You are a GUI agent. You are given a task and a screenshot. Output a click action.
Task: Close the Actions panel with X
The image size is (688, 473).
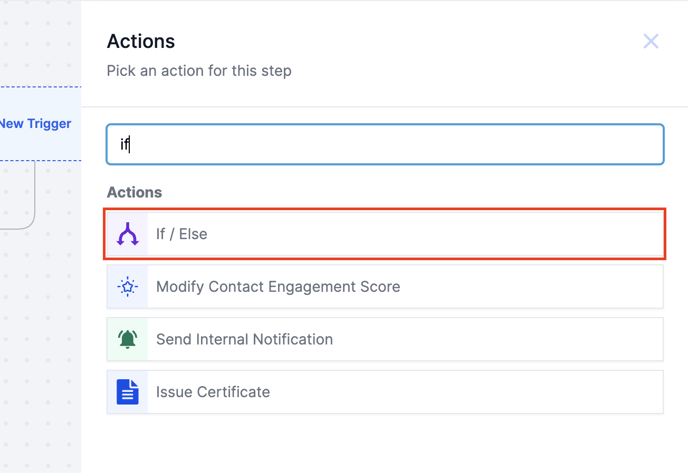(x=650, y=41)
